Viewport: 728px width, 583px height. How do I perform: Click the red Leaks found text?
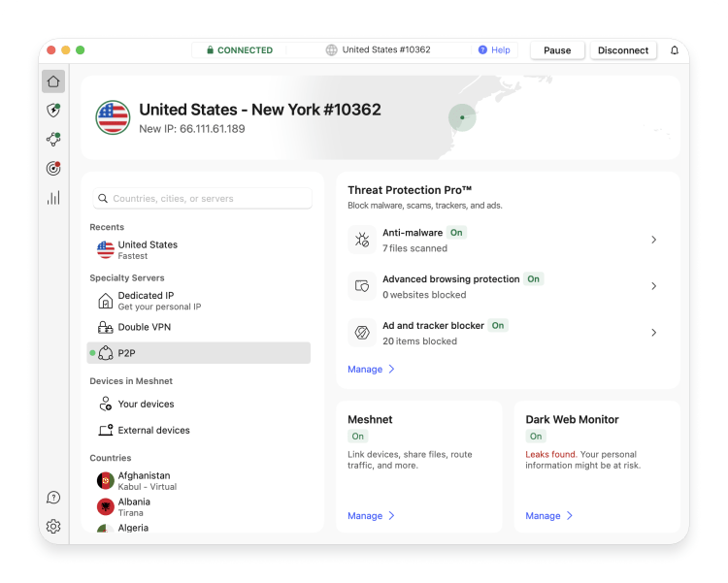pyautogui.click(x=551, y=454)
